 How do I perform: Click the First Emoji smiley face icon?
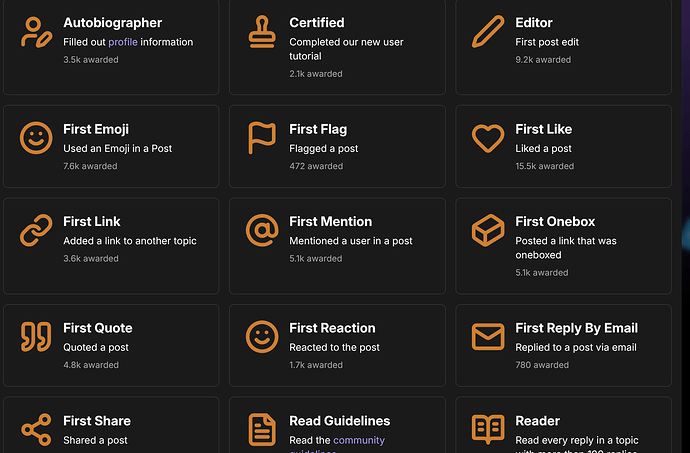(36, 138)
